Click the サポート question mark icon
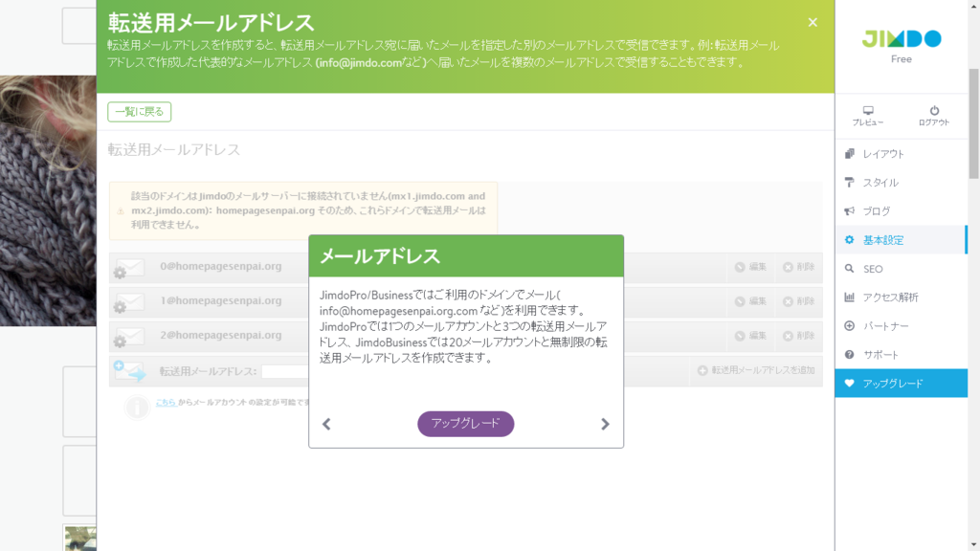The height and width of the screenshot is (551, 980). pyautogui.click(x=850, y=355)
